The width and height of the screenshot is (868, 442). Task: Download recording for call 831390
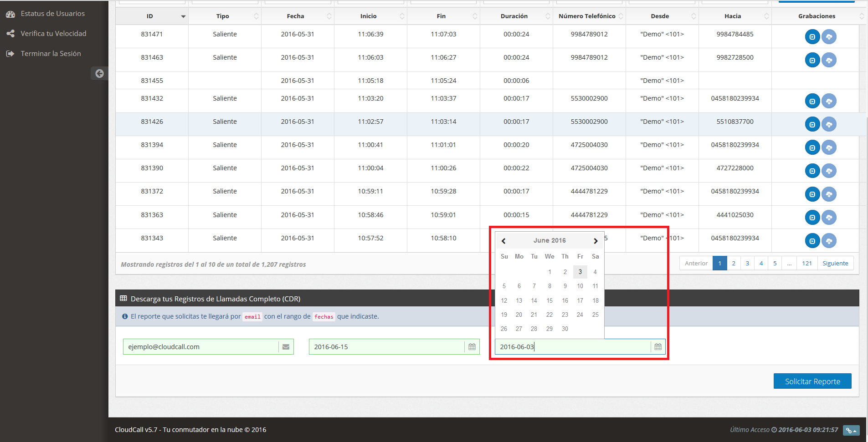(829, 171)
